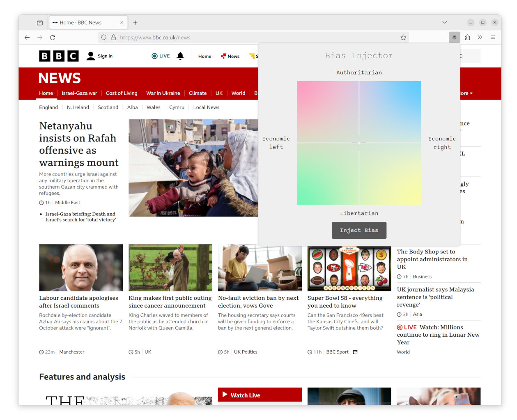
Task: Open the Netanyahu Rafah offensive headline
Action: 79,144
